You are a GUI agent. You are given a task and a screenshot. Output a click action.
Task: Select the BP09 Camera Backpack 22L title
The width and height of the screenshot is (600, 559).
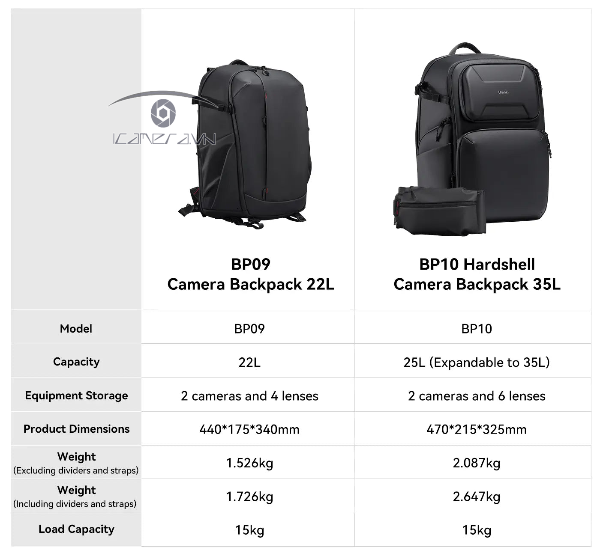pyautogui.click(x=250, y=275)
